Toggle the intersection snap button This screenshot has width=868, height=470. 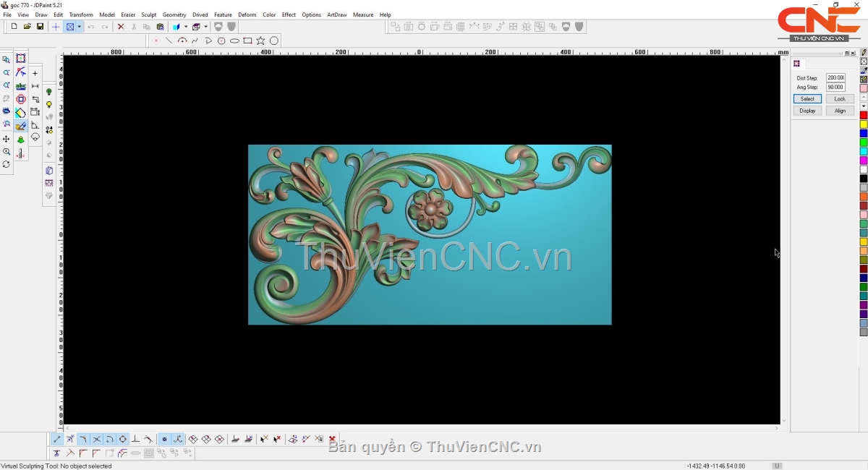coord(96,439)
